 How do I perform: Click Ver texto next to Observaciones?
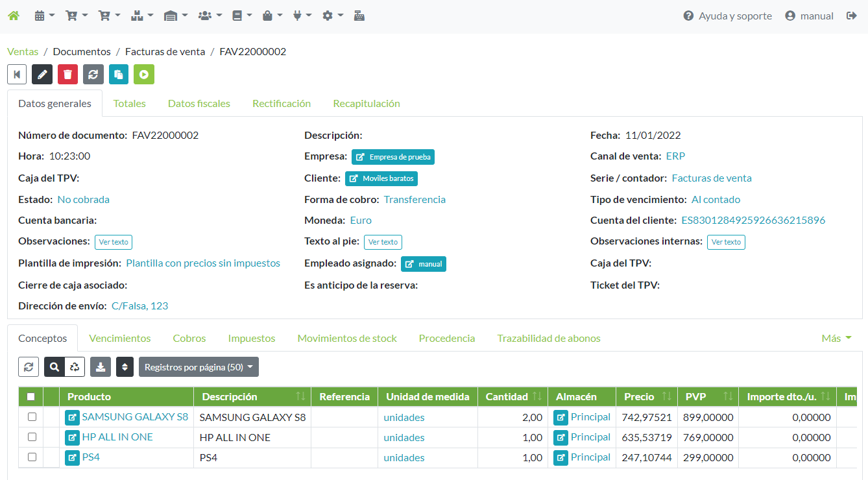(114, 242)
